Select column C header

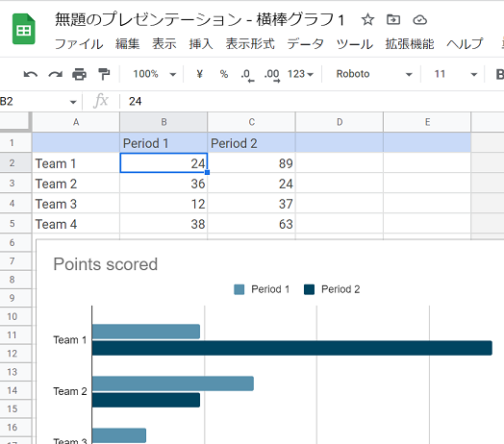click(x=252, y=122)
